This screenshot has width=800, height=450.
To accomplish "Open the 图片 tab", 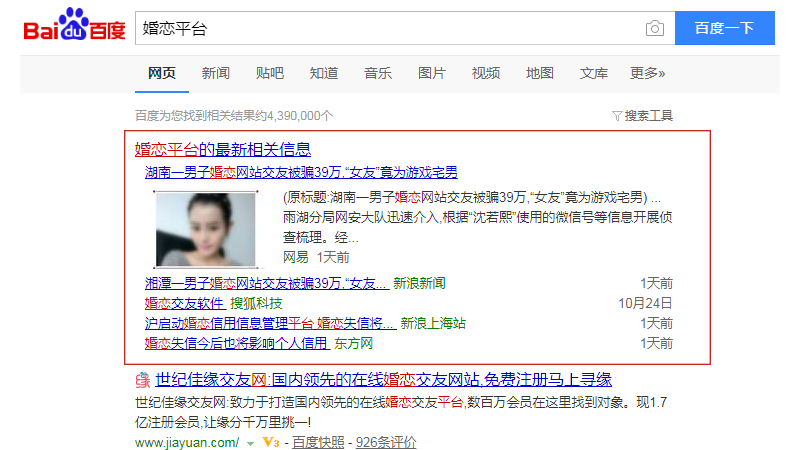I will 432,73.
